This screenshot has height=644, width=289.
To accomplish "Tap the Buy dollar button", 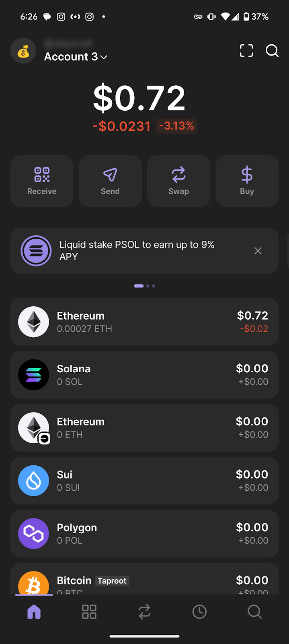I will pyautogui.click(x=247, y=181).
